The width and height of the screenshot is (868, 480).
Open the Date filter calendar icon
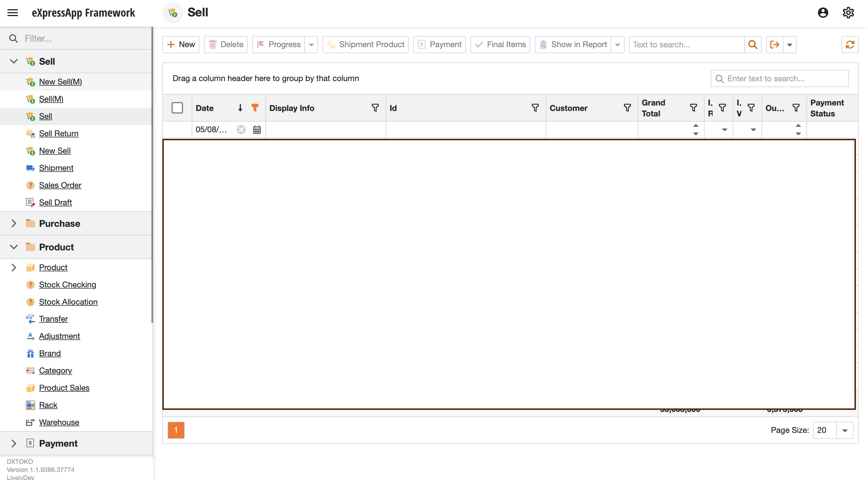click(x=257, y=130)
